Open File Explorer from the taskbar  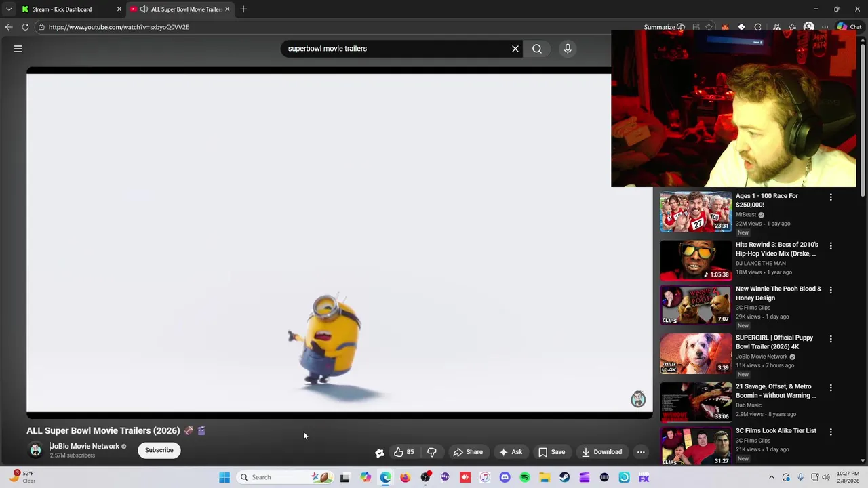coord(545,477)
